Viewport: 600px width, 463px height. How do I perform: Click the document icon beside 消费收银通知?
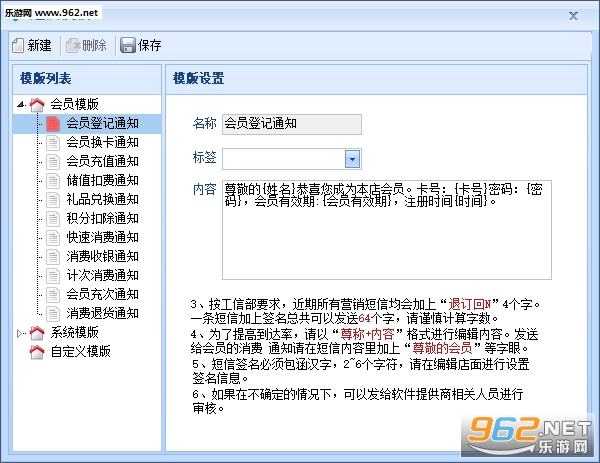[53, 256]
